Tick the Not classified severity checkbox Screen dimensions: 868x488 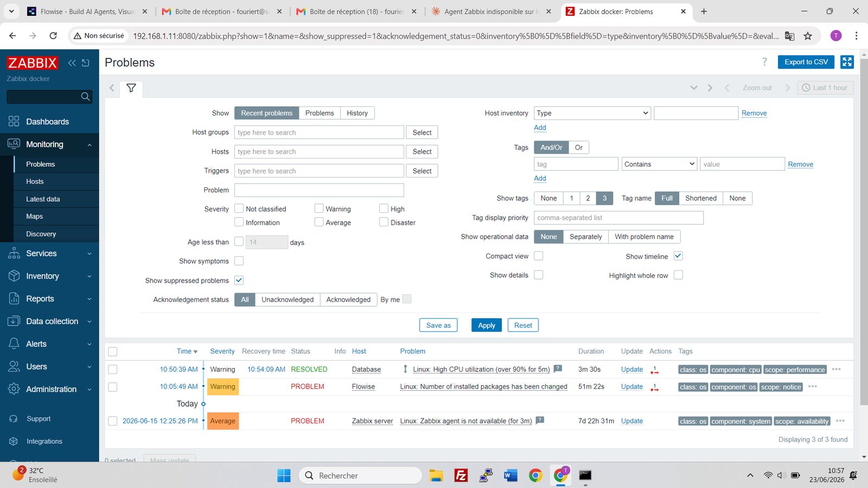239,208
